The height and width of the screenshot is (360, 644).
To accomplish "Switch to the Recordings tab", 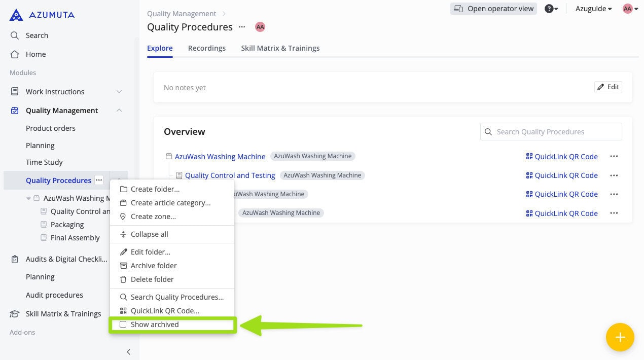I will point(206,48).
